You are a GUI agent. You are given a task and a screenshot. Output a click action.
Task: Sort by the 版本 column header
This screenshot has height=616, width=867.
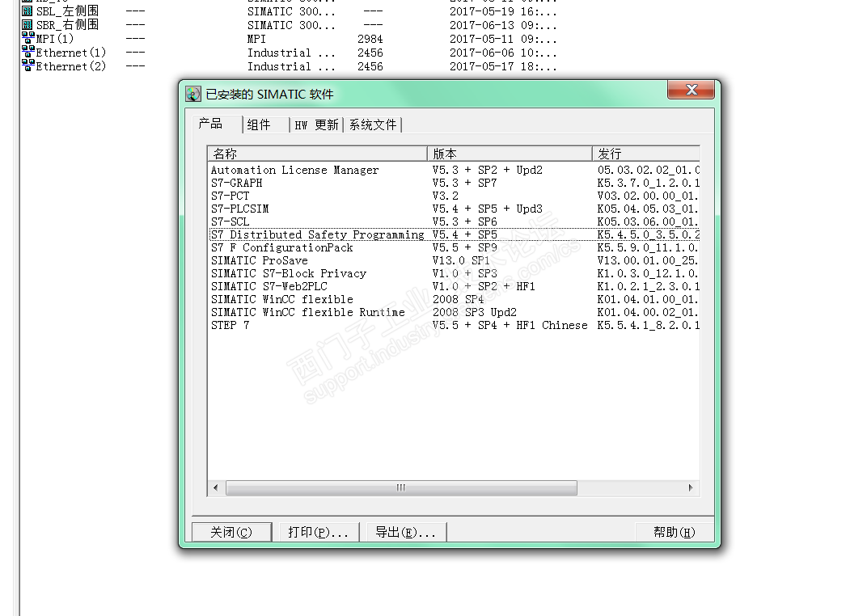point(510,154)
